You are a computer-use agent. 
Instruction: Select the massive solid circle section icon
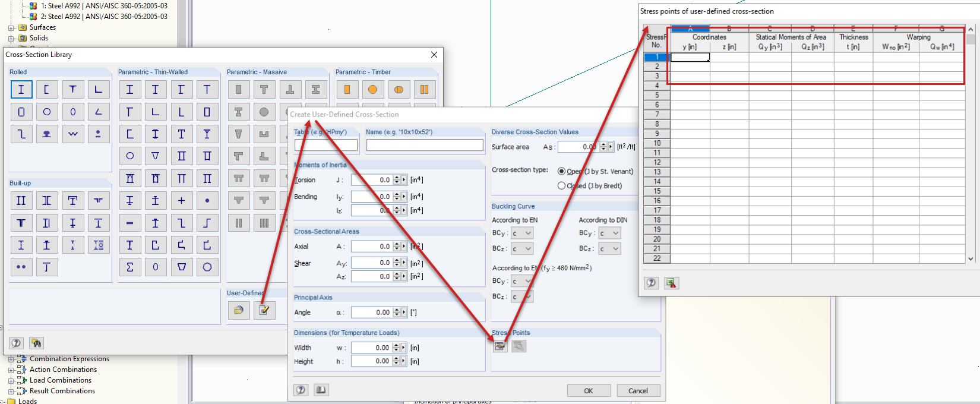click(264, 112)
